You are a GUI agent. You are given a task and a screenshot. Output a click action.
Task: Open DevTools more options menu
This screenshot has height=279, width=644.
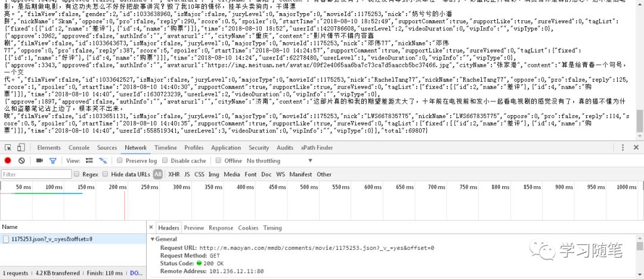coord(623,147)
